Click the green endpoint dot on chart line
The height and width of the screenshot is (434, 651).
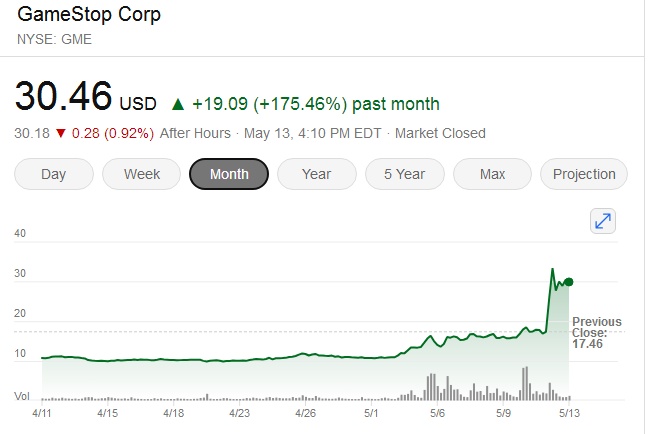tap(569, 282)
